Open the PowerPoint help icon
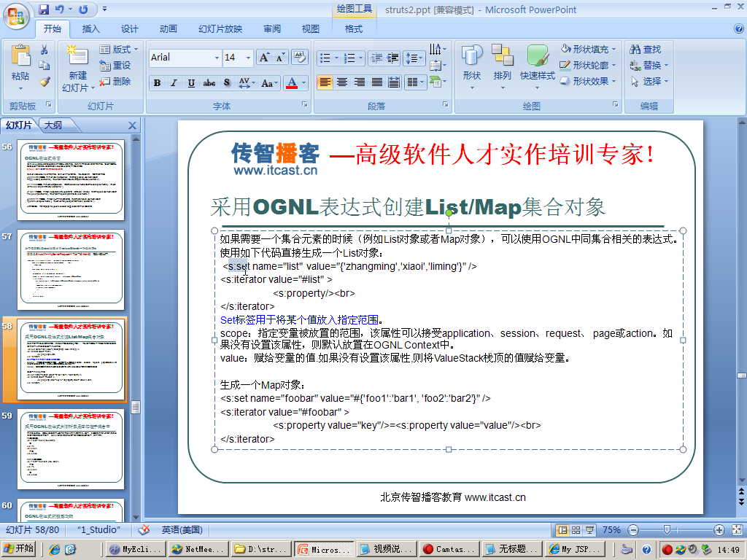The image size is (747, 560). click(x=739, y=29)
